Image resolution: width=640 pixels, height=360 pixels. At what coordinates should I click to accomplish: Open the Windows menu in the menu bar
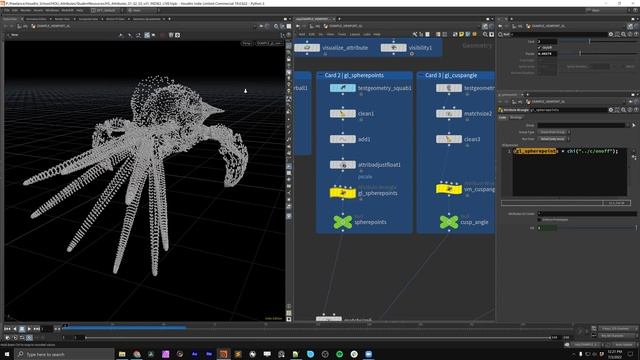(52, 10)
